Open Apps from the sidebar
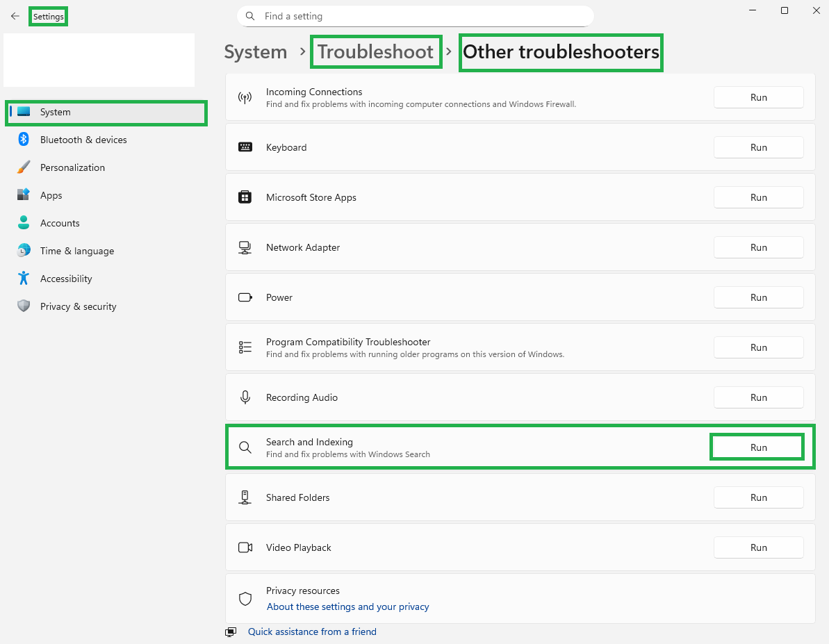The width and height of the screenshot is (829, 644). tap(50, 195)
